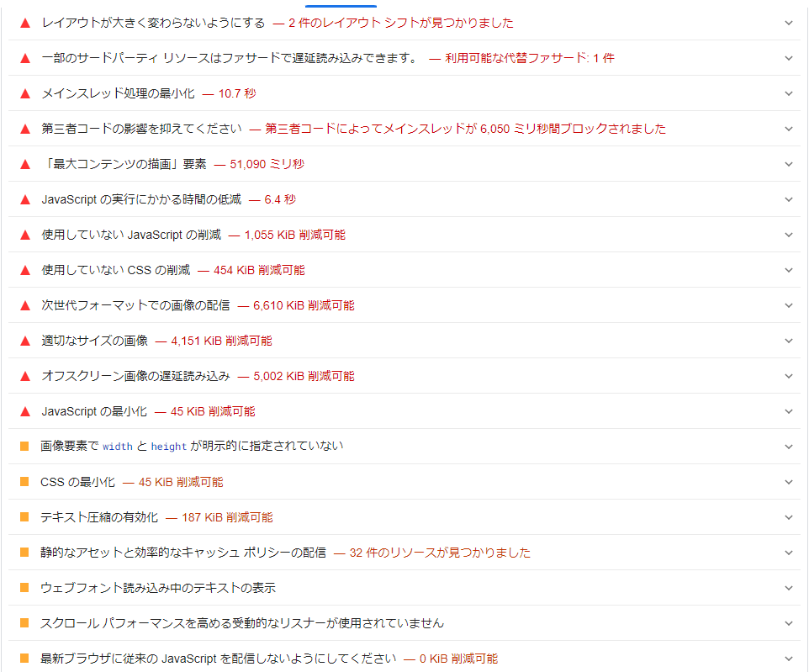Viewport: 809px width, 672px height.
Task: Click red warning triangle next to メインスレッド処理の最小化
Action: coord(24,93)
